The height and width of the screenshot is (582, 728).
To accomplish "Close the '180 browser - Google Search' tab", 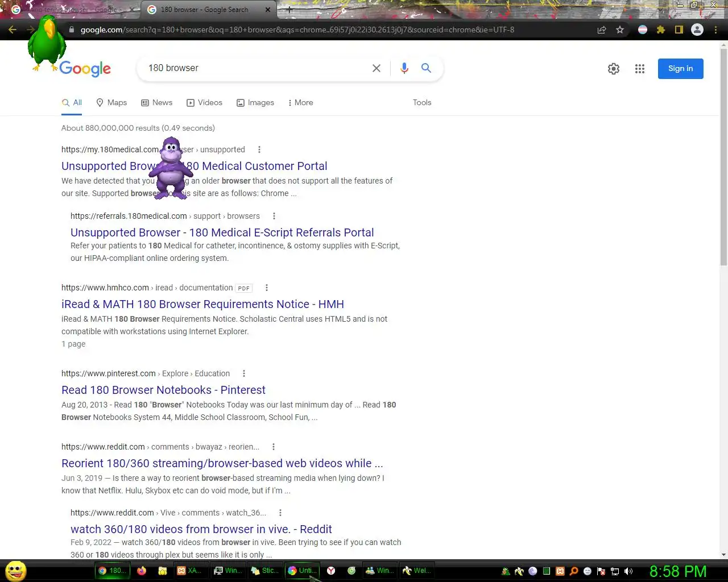I will [x=268, y=10].
